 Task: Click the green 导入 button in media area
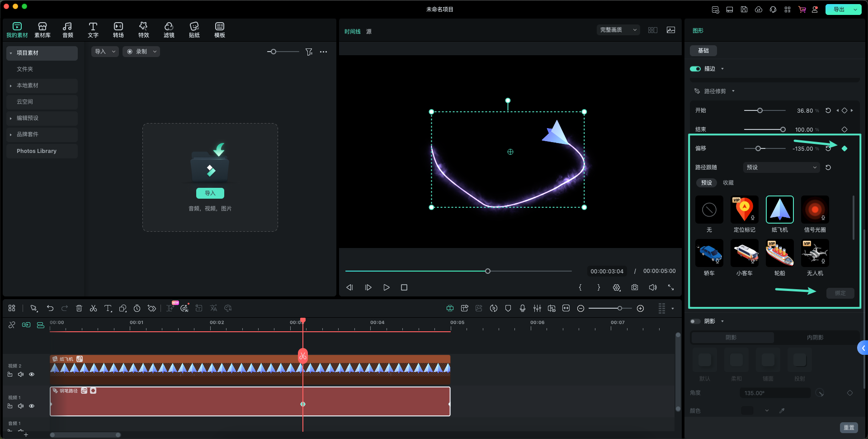pos(210,193)
